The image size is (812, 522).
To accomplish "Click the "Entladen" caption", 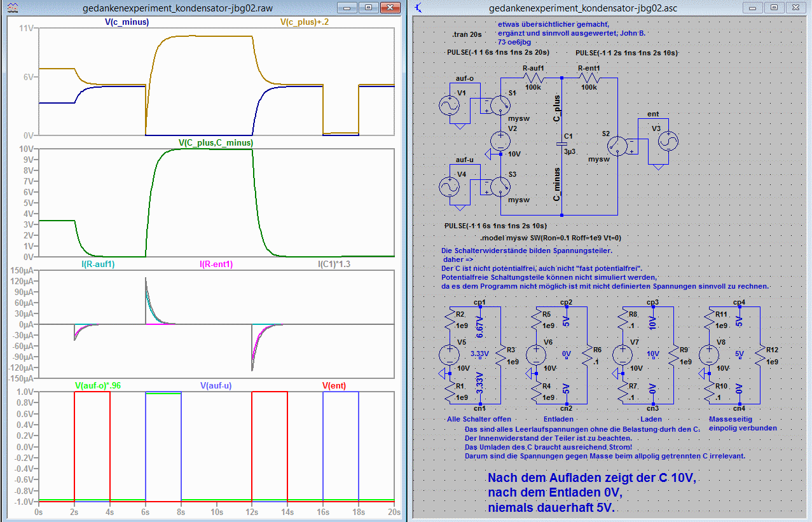I will click(558, 419).
